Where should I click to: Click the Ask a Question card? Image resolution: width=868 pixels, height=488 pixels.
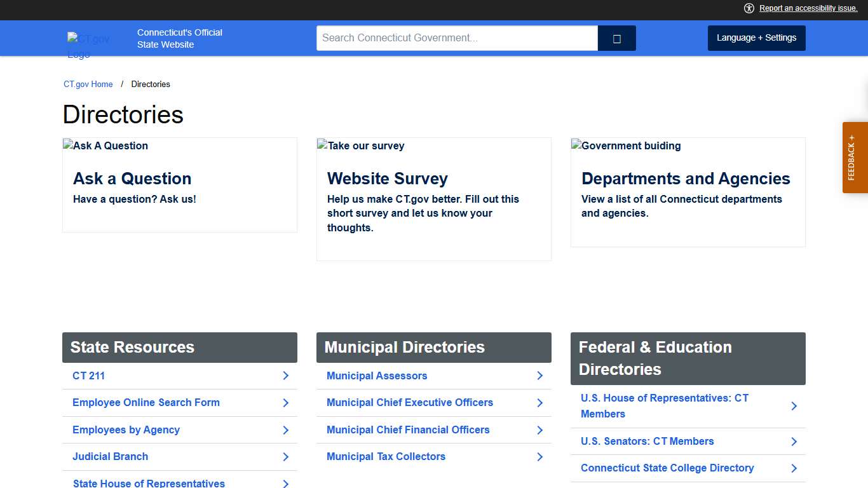(x=179, y=184)
